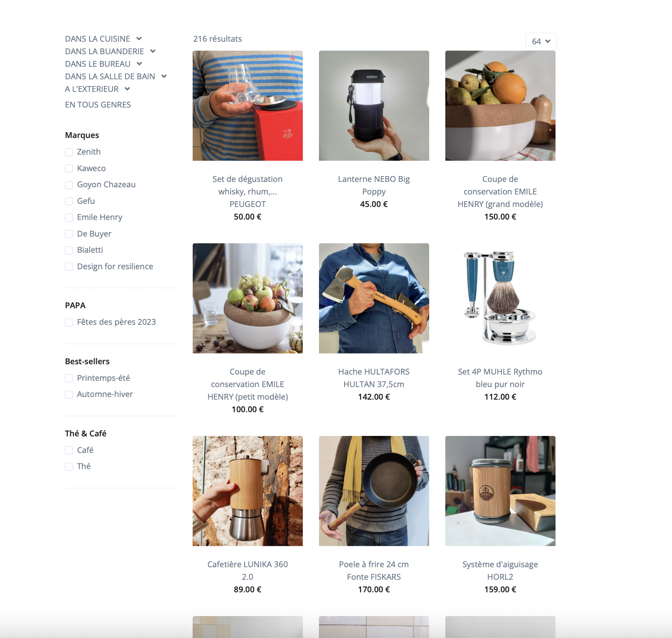View the Set 4P MUHLE shaving set image

click(x=500, y=298)
